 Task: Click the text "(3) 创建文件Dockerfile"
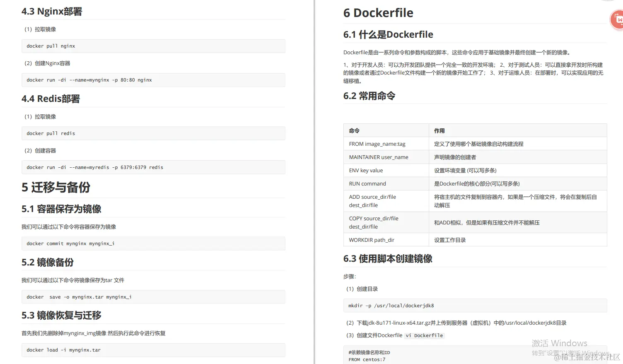click(x=374, y=335)
